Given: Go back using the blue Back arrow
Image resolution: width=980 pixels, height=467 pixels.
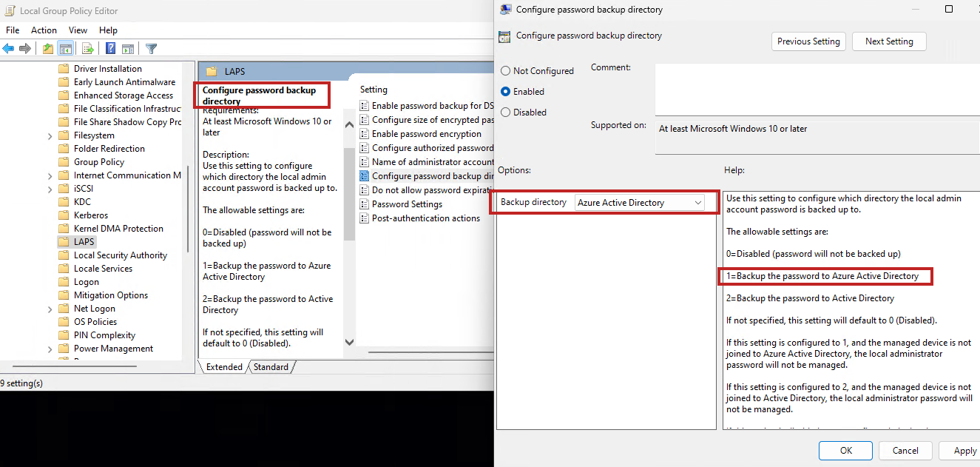Looking at the screenshot, I should (9, 49).
